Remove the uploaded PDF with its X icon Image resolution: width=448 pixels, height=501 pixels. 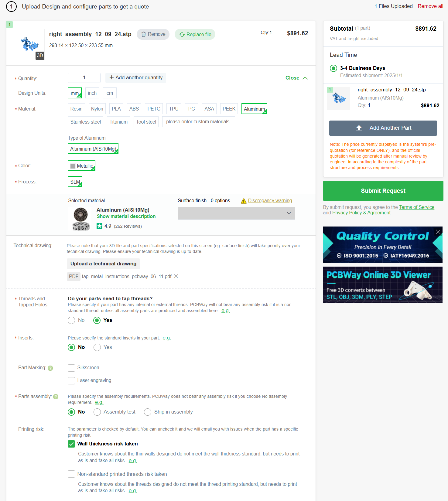point(176,276)
